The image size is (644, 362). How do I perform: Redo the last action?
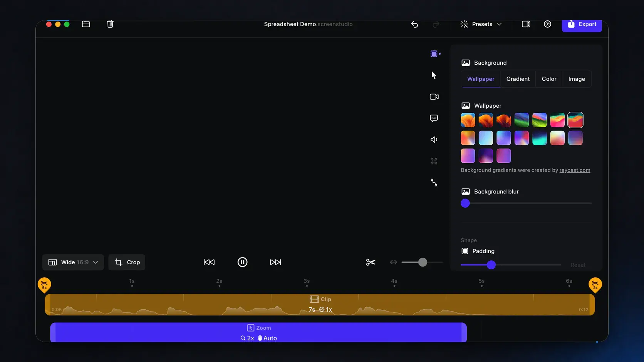(436, 24)
